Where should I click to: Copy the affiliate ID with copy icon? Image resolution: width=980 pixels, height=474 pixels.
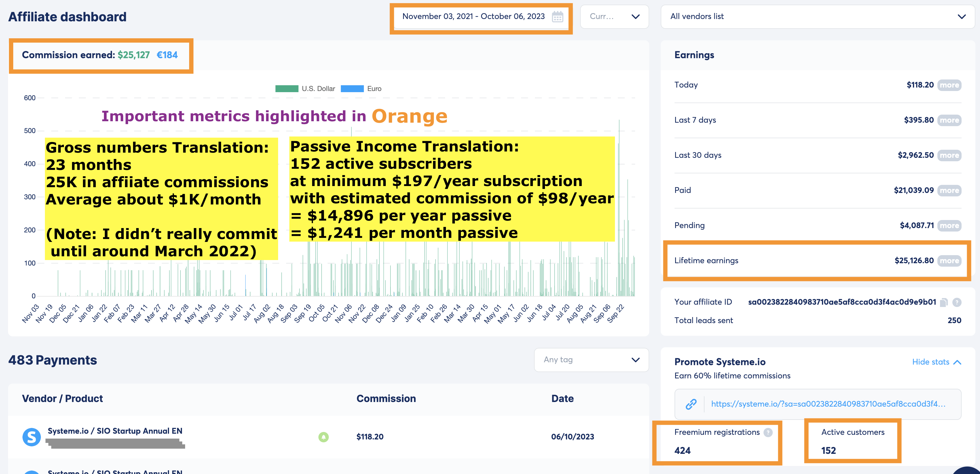click(943, 302)
